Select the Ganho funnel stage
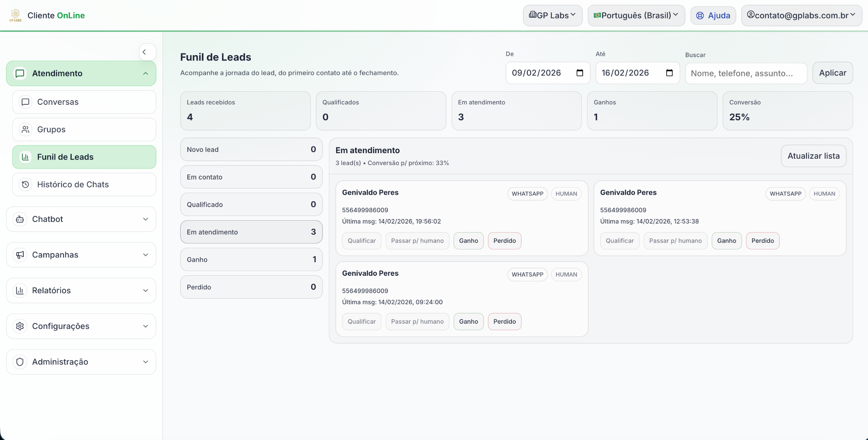 (x=251, y=260)
